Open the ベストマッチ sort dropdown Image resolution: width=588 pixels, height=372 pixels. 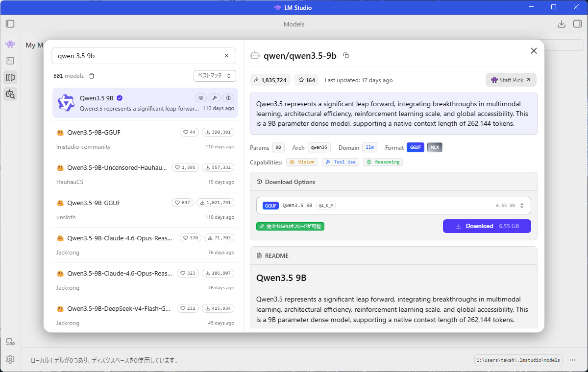tap(215, 76)
